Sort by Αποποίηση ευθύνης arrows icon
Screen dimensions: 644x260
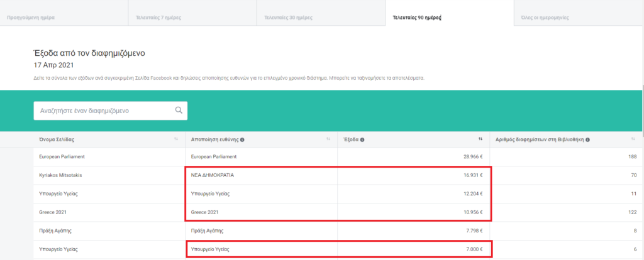328,139
